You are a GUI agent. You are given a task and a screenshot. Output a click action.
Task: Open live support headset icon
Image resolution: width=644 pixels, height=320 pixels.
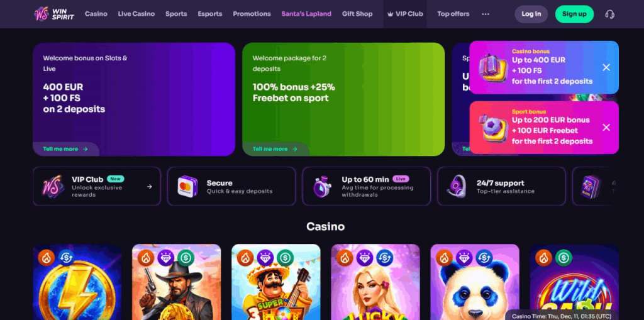(x=609, y=14)
